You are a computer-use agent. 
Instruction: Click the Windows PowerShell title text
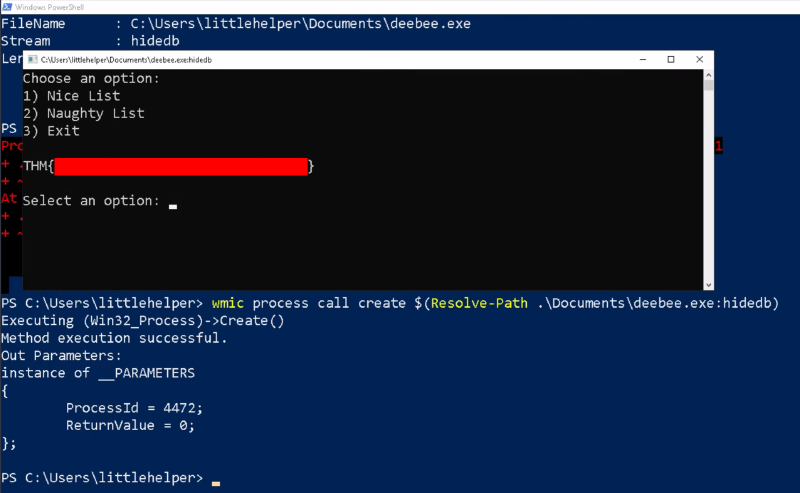pos(45,7)
